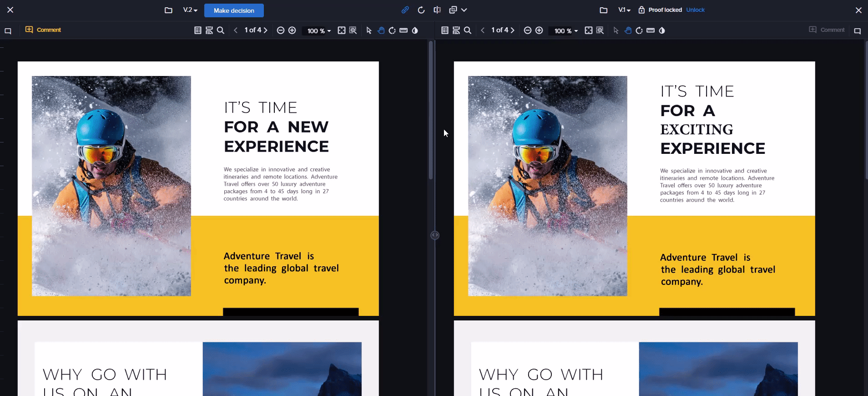Click the skier photo in the left proof
868x396 pixels.
111,186
